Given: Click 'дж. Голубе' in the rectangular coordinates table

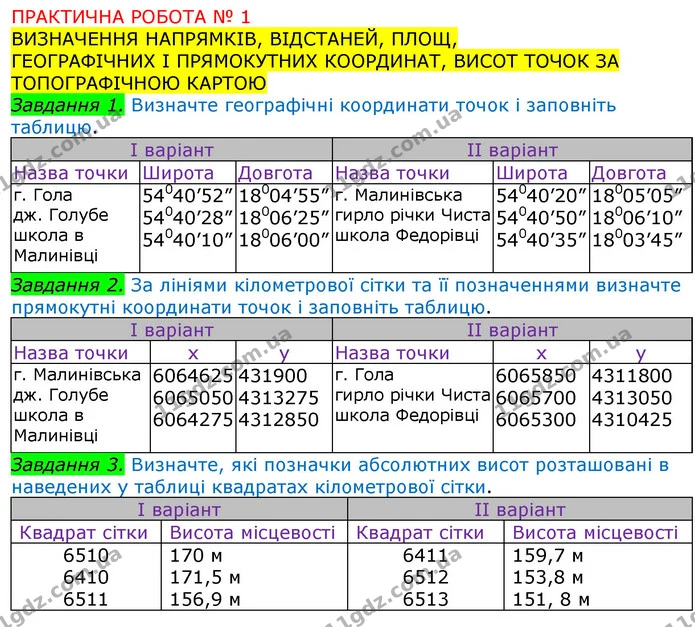Looking at the screenshot, I should [61, 395].
